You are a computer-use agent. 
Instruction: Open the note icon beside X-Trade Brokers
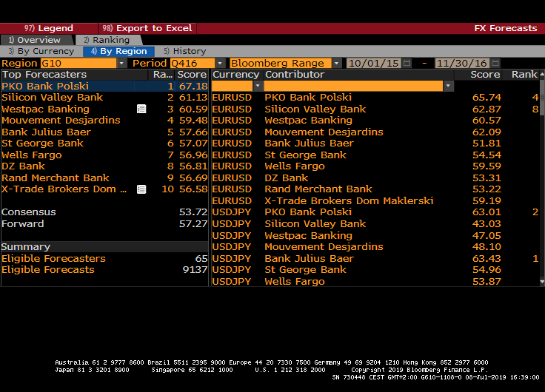tap(141, 189)
